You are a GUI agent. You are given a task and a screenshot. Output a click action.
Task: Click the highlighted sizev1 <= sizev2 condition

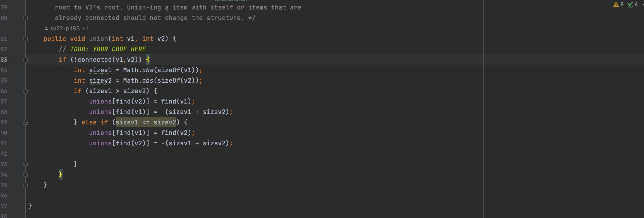(x=146, y=122)
